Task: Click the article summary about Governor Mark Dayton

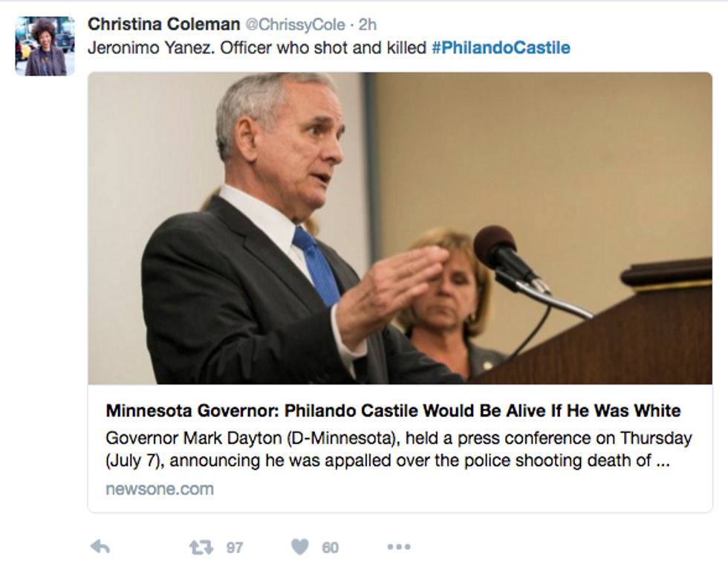Action: [399, 449]
